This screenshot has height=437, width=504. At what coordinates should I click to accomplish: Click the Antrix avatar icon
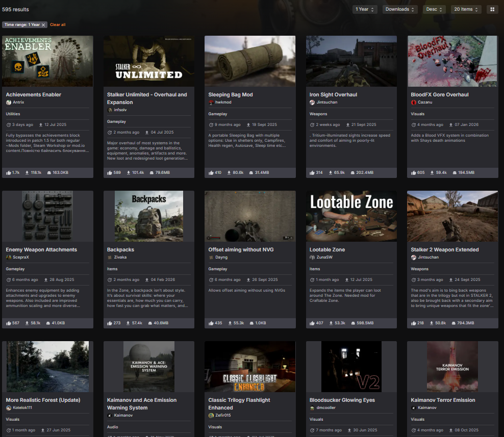9,102
